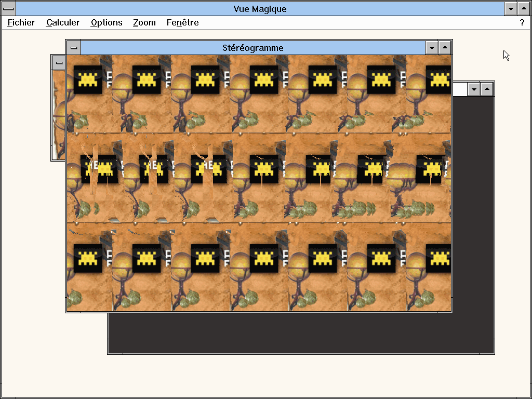Viewport: 532px width, 399px height.
Task: Select the Stéréogramme title bar
Action: click(x=253, y=48)
